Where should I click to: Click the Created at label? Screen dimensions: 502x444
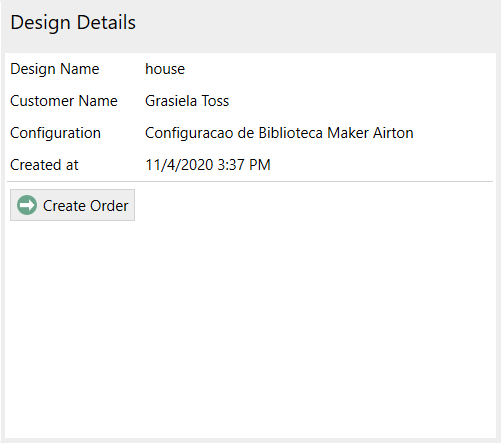click(x=44, y=165)
